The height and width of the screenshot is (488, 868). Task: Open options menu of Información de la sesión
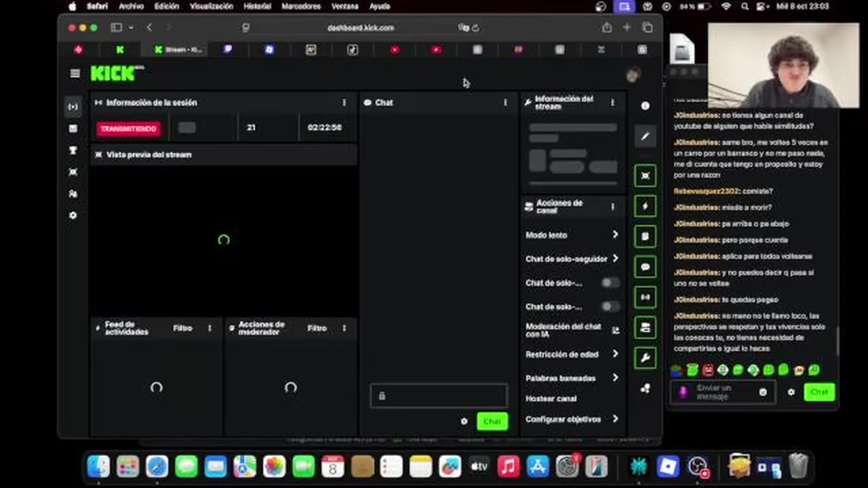point(344,102)
